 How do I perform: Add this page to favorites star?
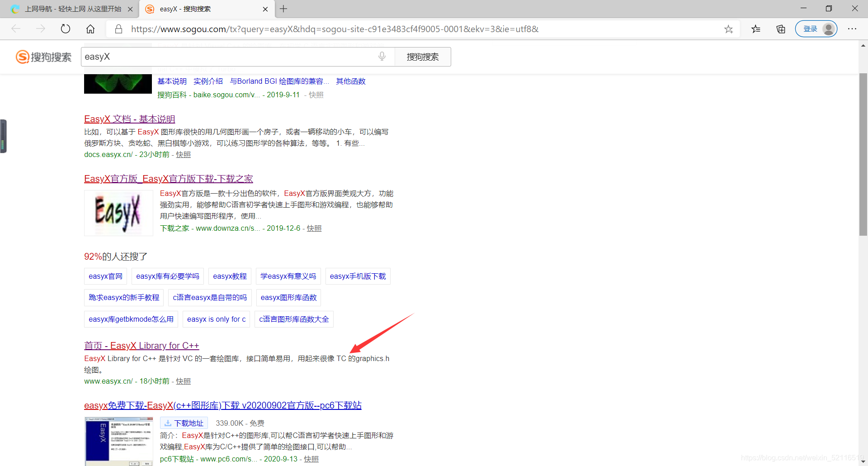point(728,29)
